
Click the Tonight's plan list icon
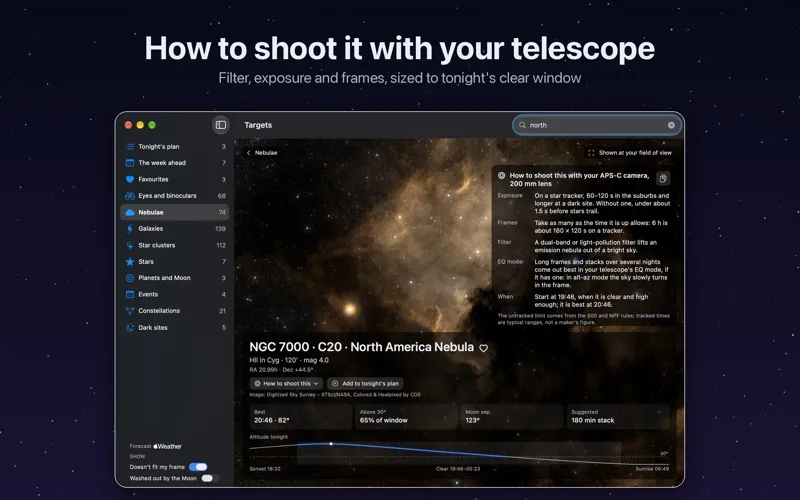point(130,147)
